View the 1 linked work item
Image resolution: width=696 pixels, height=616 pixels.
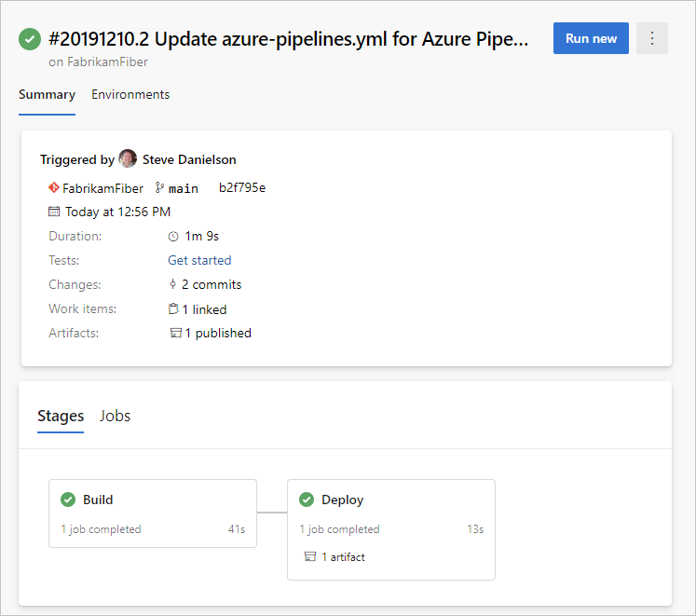pos(204,309)
